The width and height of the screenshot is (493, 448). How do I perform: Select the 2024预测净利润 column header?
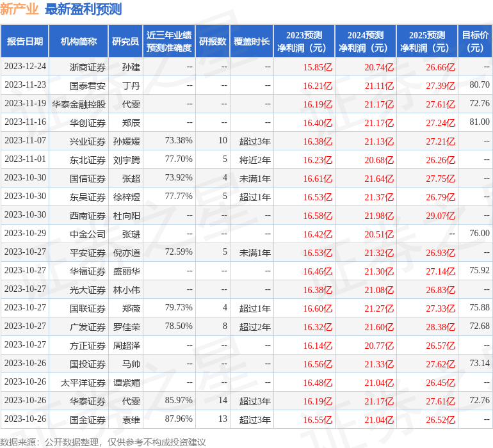pyautogui.click(x=366, y=41)
